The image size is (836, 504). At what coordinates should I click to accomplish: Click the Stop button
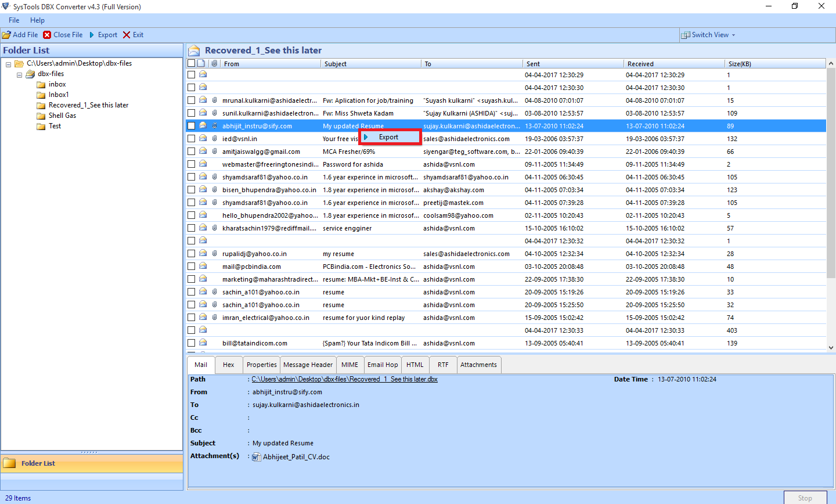point(805,498)
